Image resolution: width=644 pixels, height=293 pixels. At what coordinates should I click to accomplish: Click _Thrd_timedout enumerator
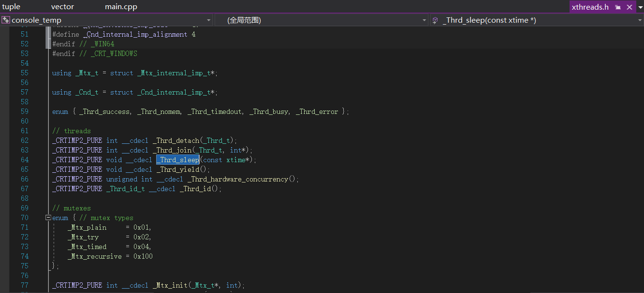click(x=215, y=112)
